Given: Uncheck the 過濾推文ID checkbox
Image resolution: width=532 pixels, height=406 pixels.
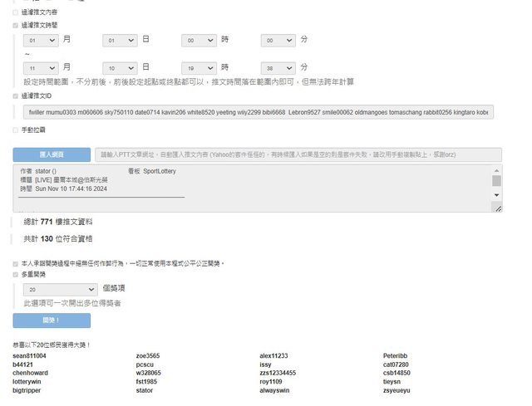Looking at the screenshot, I should (15, 96).
